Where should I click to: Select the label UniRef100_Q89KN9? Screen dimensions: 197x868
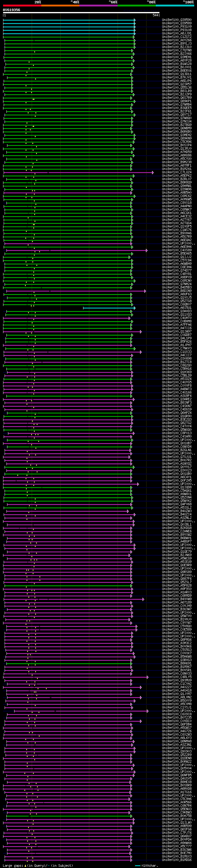coord(177,139)
